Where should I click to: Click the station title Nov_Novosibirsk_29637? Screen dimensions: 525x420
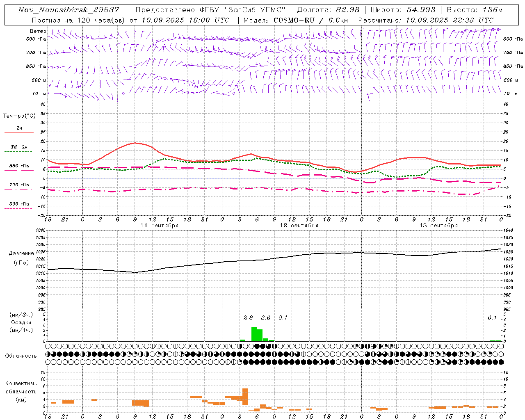pyautogui.click(x=69, y=10)
